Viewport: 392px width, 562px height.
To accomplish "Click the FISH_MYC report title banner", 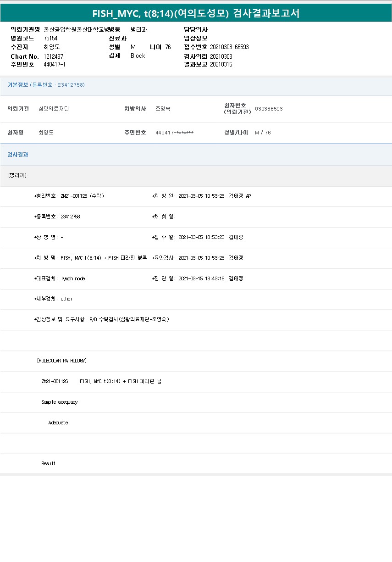I will click(196, 13).
